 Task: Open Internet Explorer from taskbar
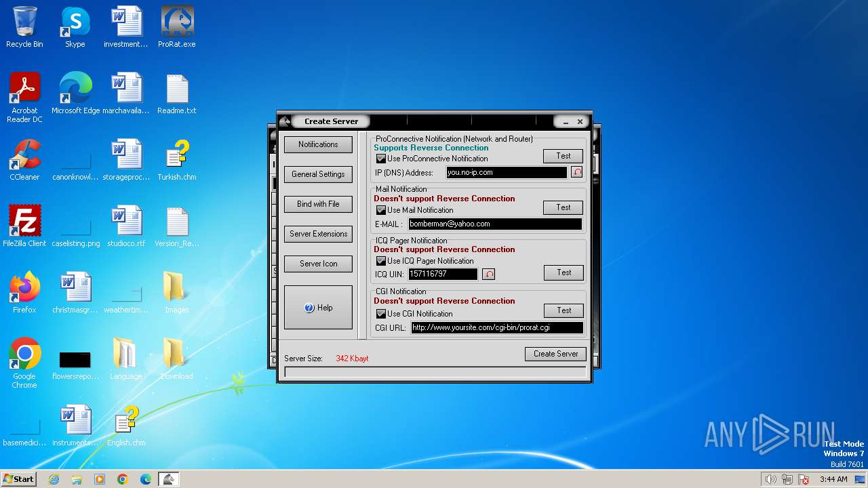coord(54,479)
